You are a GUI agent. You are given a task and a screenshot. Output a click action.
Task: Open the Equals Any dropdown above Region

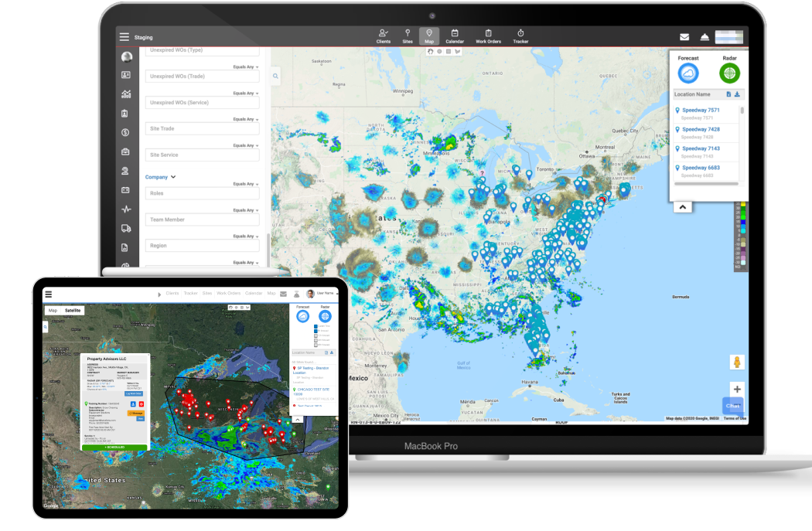[x=245, y=236]
